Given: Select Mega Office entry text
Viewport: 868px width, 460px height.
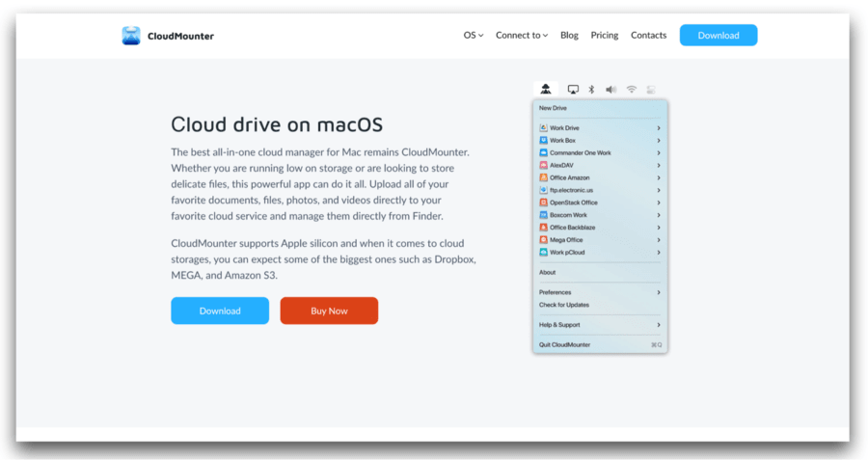Looking at the screenshot, I should pyautogui.click(x=566, y=240).
